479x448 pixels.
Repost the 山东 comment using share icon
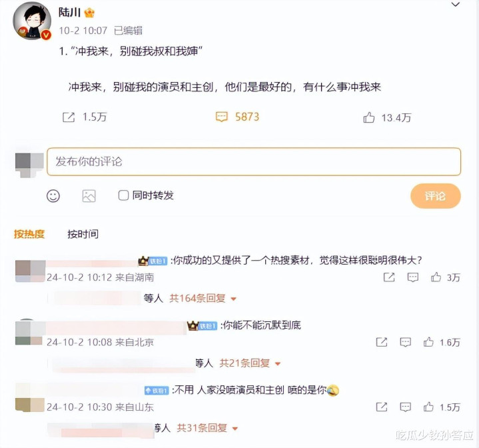point(382,407)
